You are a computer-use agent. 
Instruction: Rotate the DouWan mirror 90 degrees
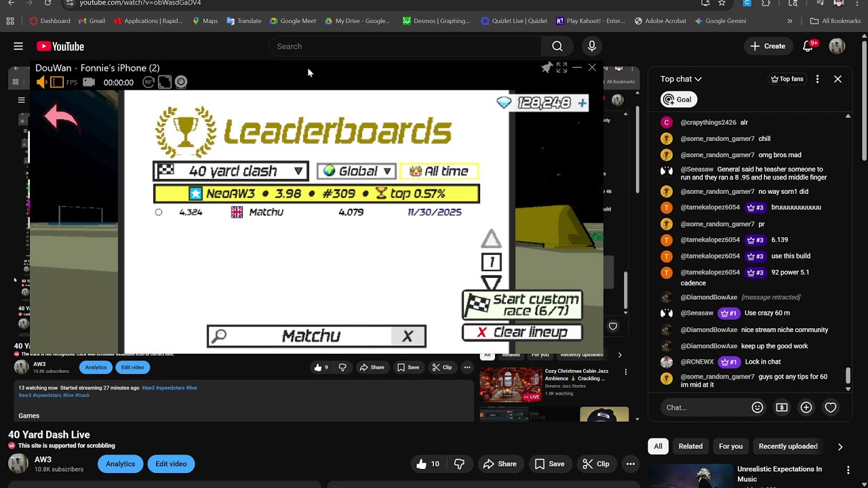coord(149,82)
